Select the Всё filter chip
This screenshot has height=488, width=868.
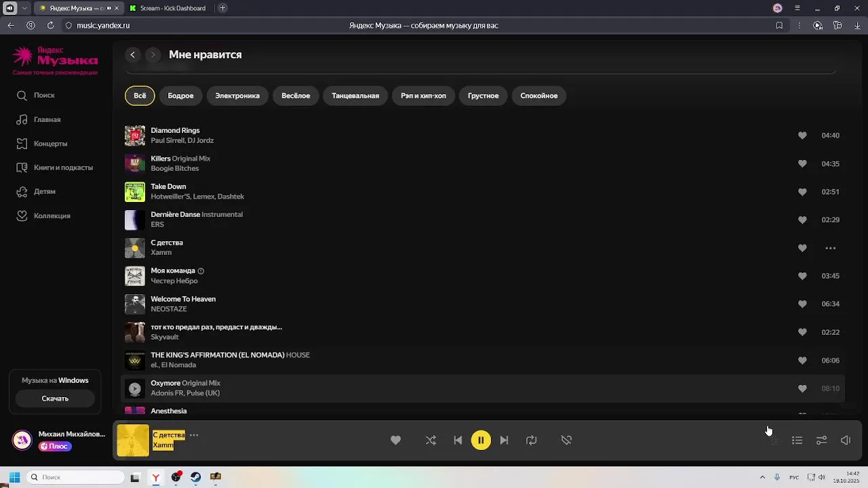[x=140, y=96]
